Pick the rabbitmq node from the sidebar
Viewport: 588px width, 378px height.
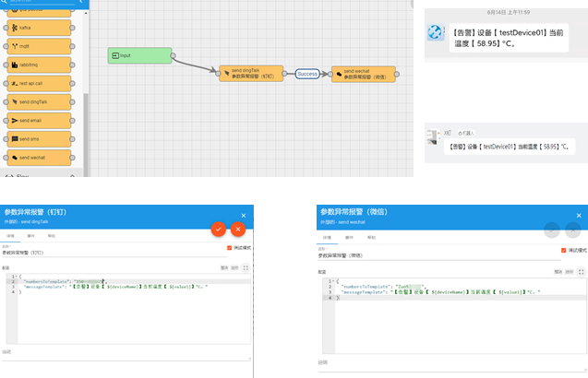click(40, 65)
